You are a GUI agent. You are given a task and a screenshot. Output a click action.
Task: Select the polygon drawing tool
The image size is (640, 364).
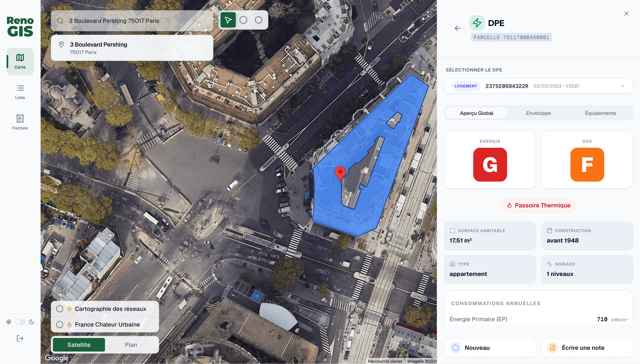click(x=258, y=20)
